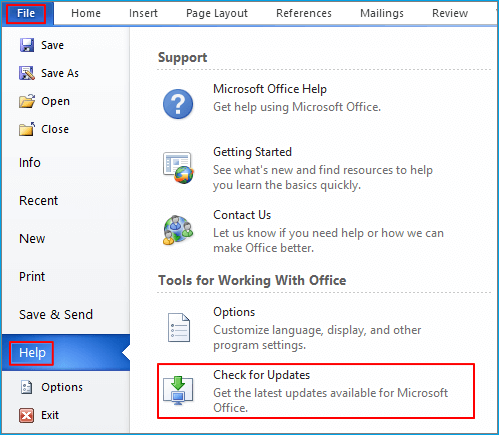Switch to the Mailings tab
The width and height of the screenshot is (499, 435).
382,13
